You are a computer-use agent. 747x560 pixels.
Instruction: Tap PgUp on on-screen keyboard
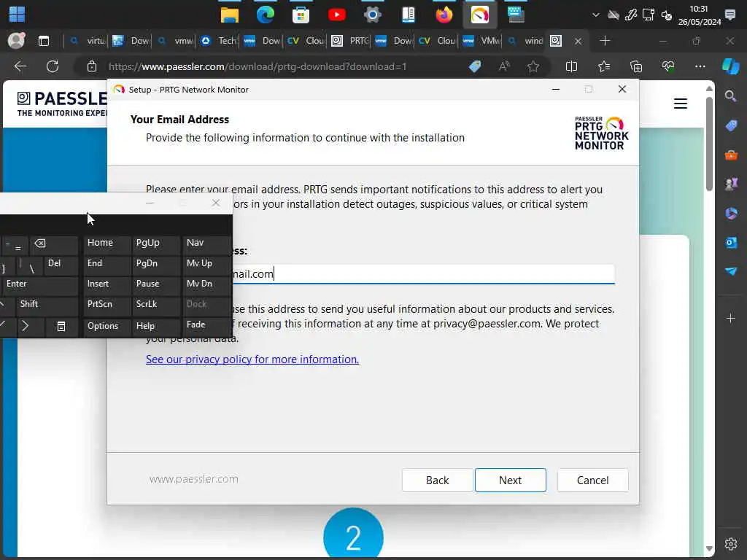pyautogui.click(x=156, y=245)
